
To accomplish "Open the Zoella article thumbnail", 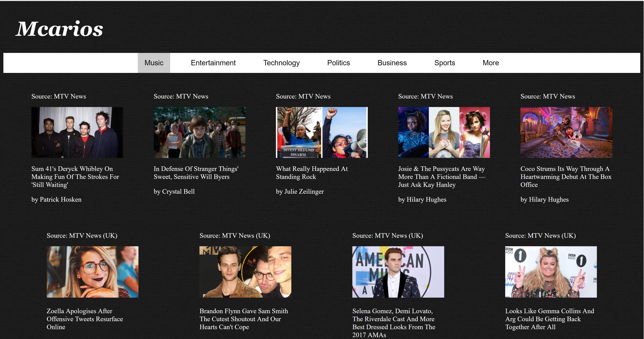I will [93, 272].
